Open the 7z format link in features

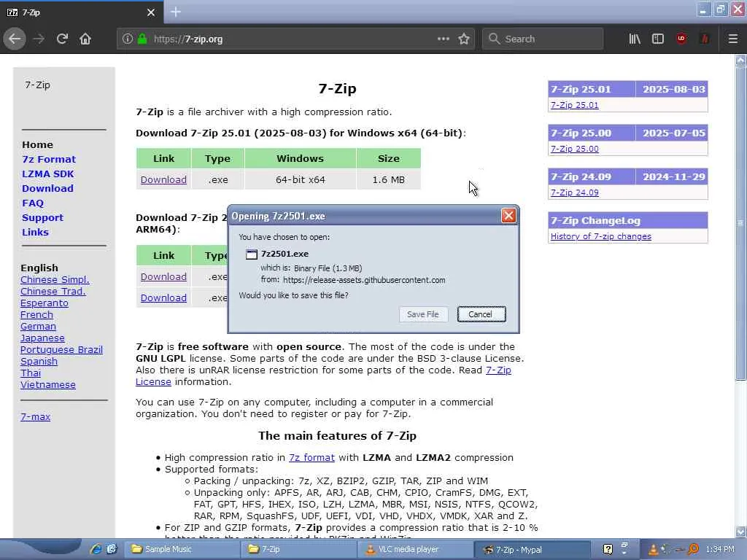(x=311, y=458)
